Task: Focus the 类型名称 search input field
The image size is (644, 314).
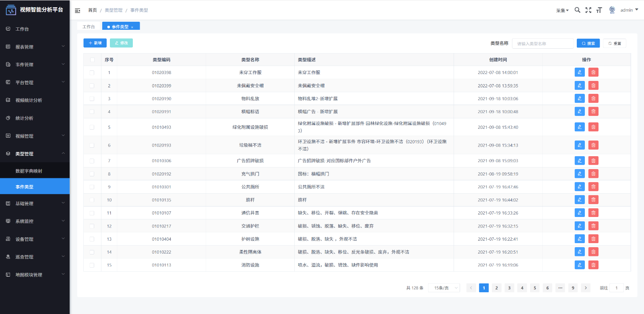Action: click(543, 43)
